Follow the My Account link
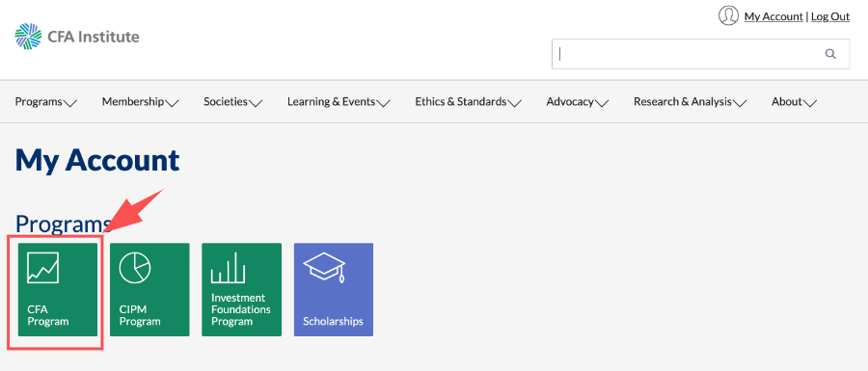 (x=773, y=16)
